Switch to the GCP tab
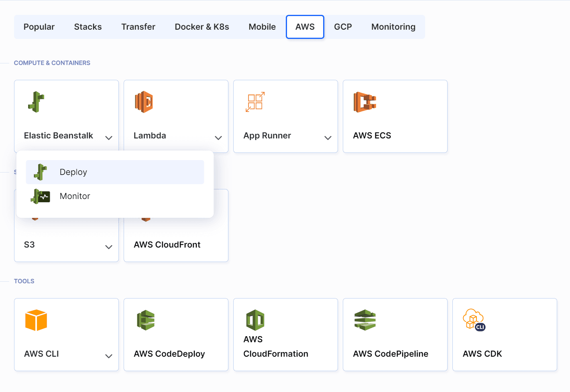 (x=343, y=27)
